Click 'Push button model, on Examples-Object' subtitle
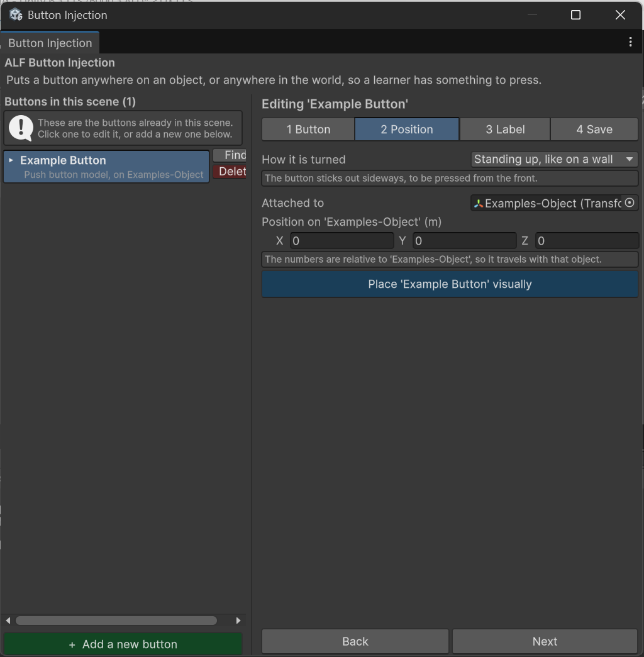This screenshot has height=657, width=644. click(x=114, y=175)
